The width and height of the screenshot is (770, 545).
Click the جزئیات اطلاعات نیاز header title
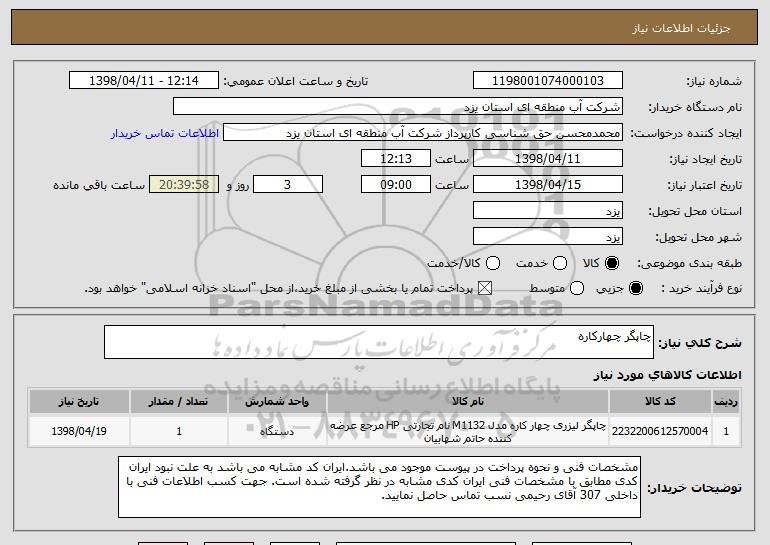(x=681, y=28)
